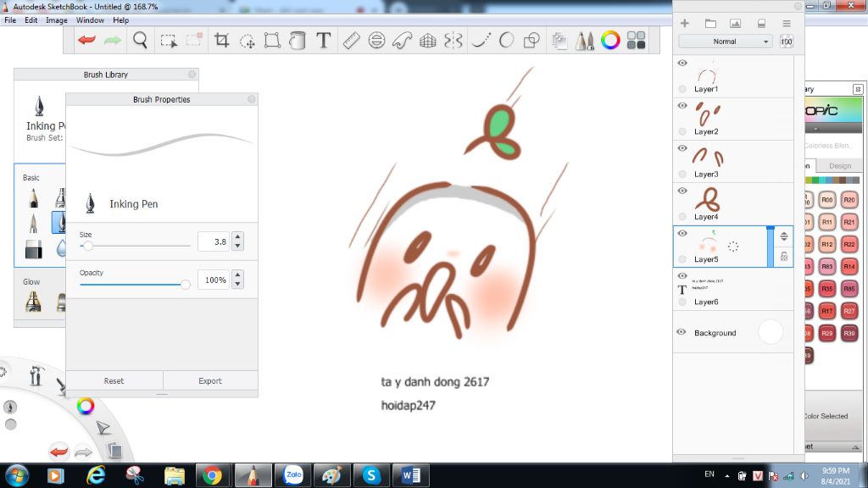
Task: Open the layer panel menu icon
Action: tap(786, 23)
